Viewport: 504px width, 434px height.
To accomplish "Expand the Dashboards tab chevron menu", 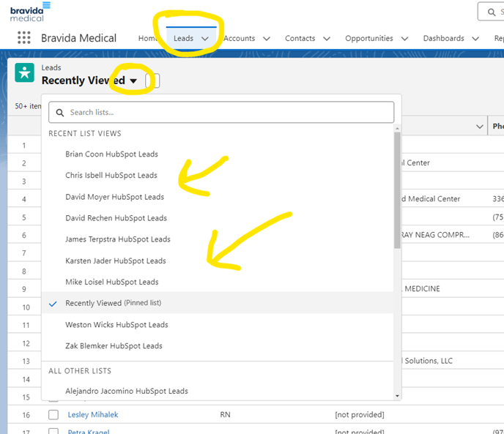I will pyautogui.click(x=475, y=39).
